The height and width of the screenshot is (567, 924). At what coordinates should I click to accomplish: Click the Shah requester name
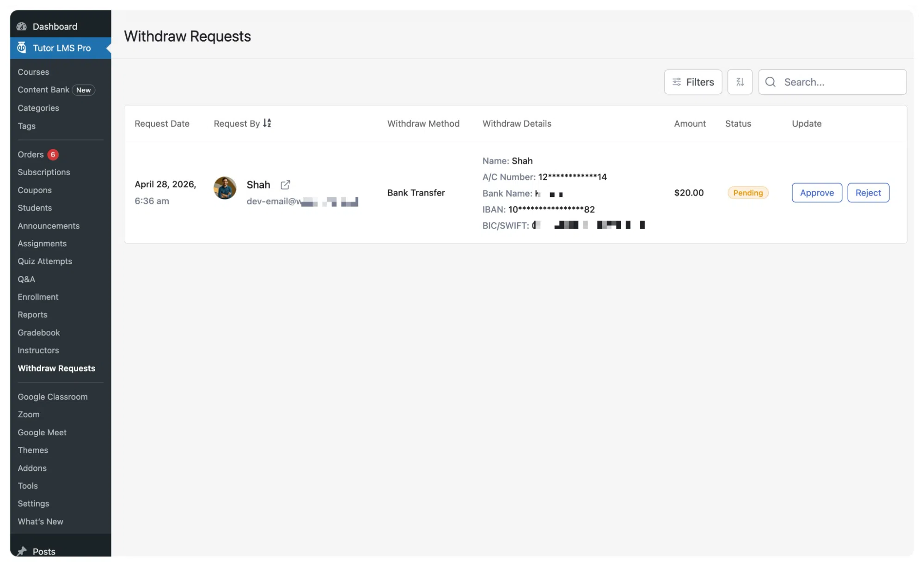pos(258,184)
